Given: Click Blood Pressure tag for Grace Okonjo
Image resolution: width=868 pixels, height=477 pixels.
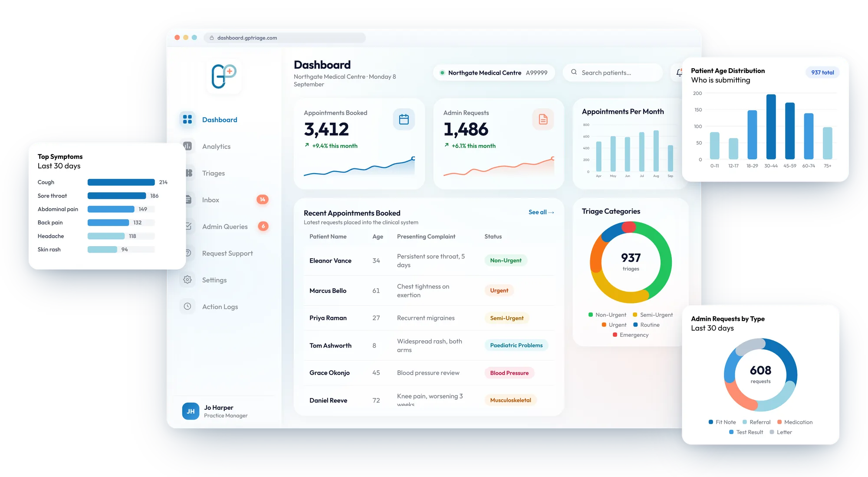Looking at the screenshot, I should click(509, 373).
